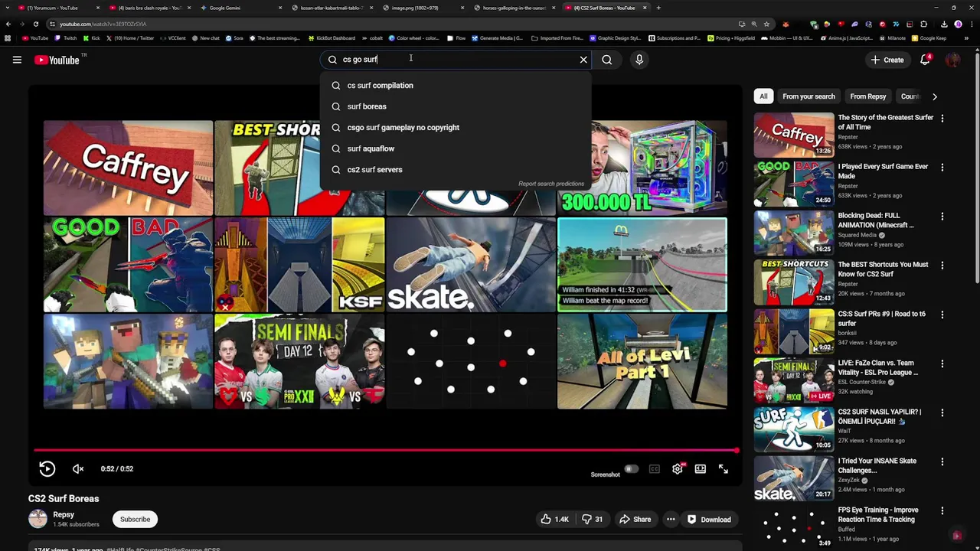Viewport: 980px width, 551px height.
Task: Clear the search box text
Action: 583,60
